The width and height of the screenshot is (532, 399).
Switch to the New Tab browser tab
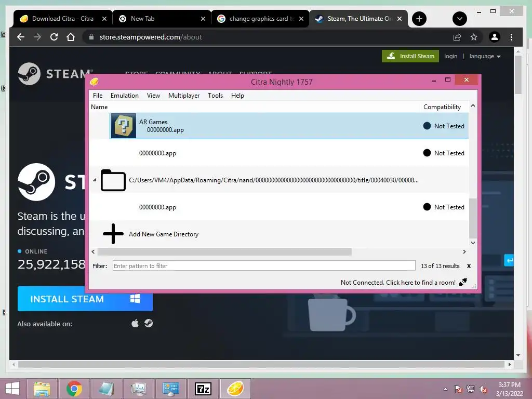[x=142, y=19]
